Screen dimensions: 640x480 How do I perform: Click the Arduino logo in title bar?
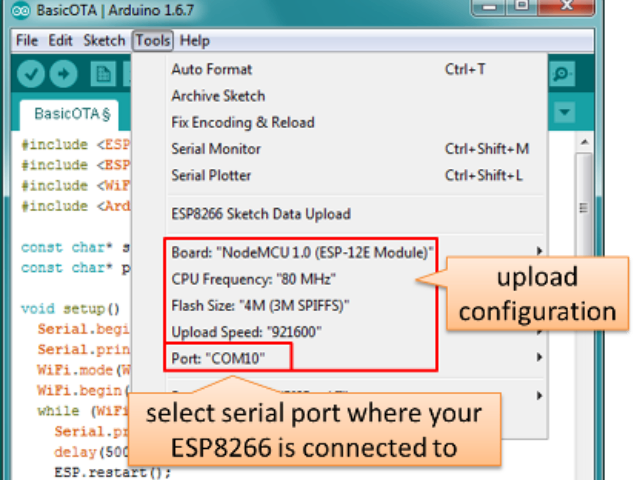20,10
